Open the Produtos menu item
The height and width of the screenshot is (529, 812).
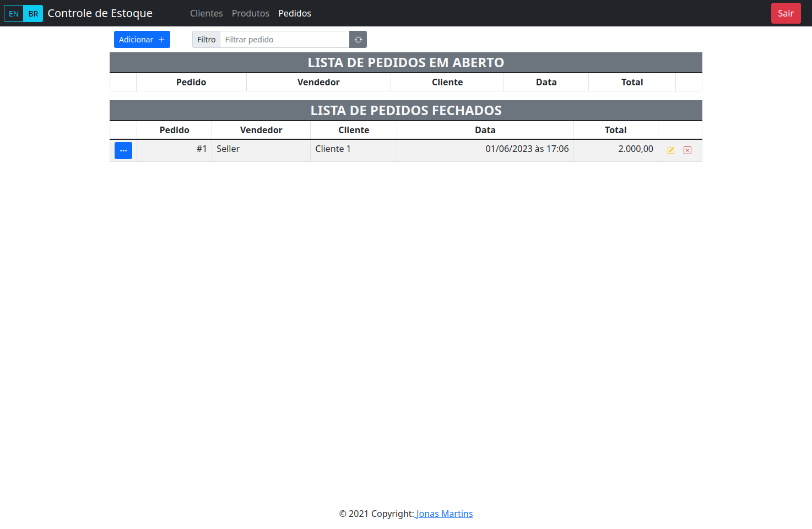[251, 13]
